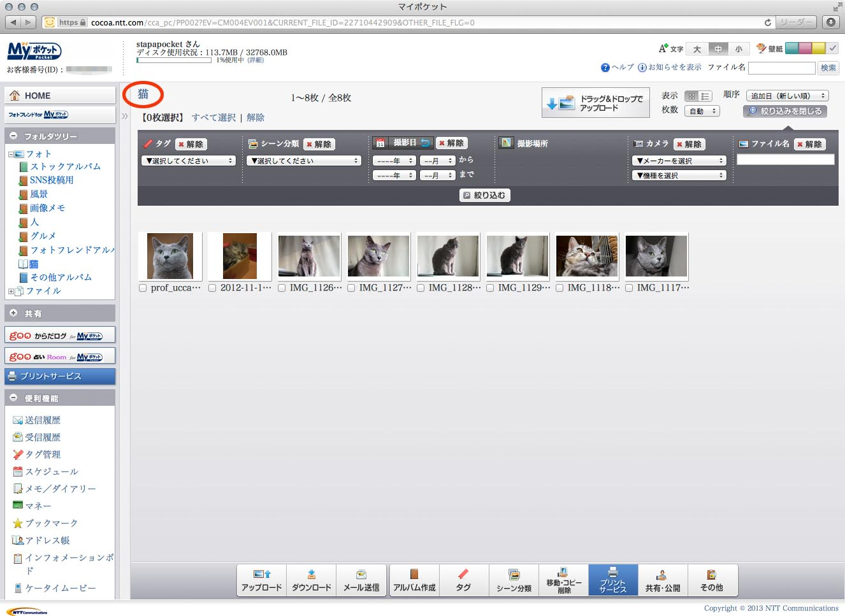Image resolution: width=845 pixels, height=616 pixels.
Task: Click the ダウンロード toolbar icon
Action: 312,574
